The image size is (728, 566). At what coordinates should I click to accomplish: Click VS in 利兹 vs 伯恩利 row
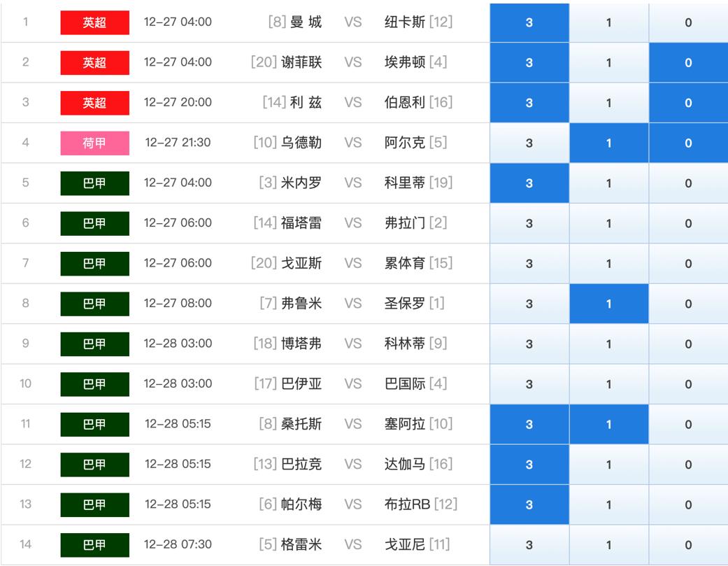click(353, 103)
